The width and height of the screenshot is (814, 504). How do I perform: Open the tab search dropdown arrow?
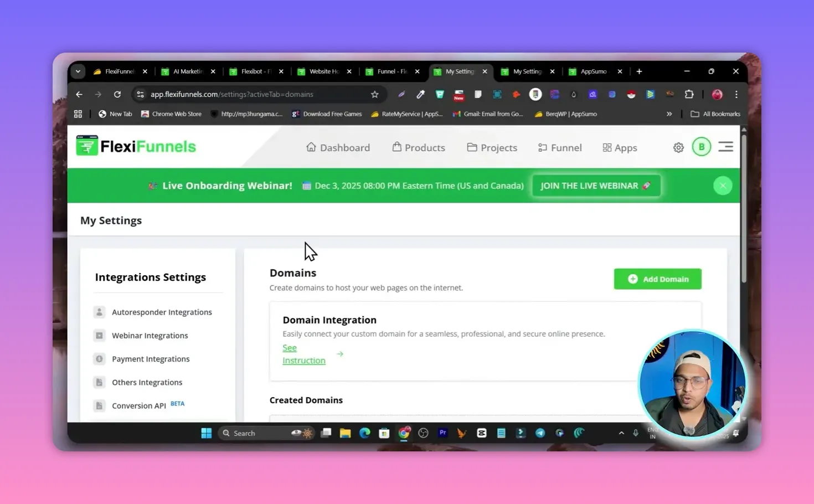pyautogui.click(x=78, y=71)
